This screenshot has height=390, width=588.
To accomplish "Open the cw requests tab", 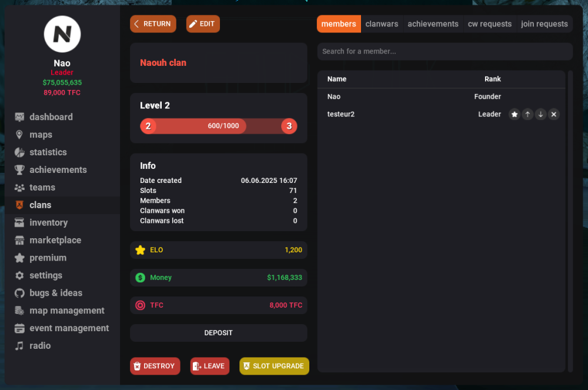I will click(x=489, y=24).
